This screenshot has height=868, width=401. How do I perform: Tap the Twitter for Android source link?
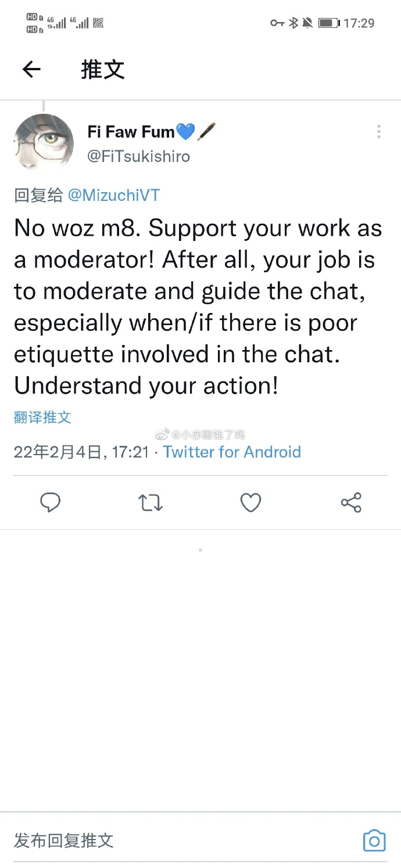(232, 452)
